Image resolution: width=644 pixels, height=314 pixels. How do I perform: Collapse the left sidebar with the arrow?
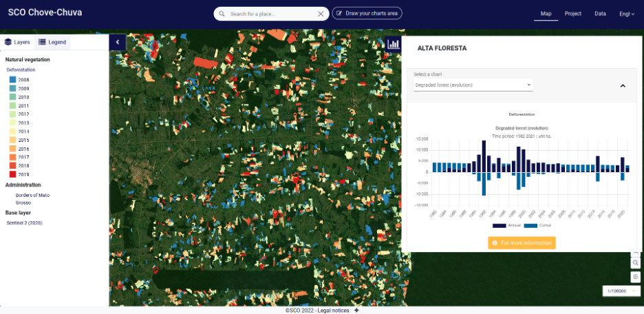coord(118,42)
